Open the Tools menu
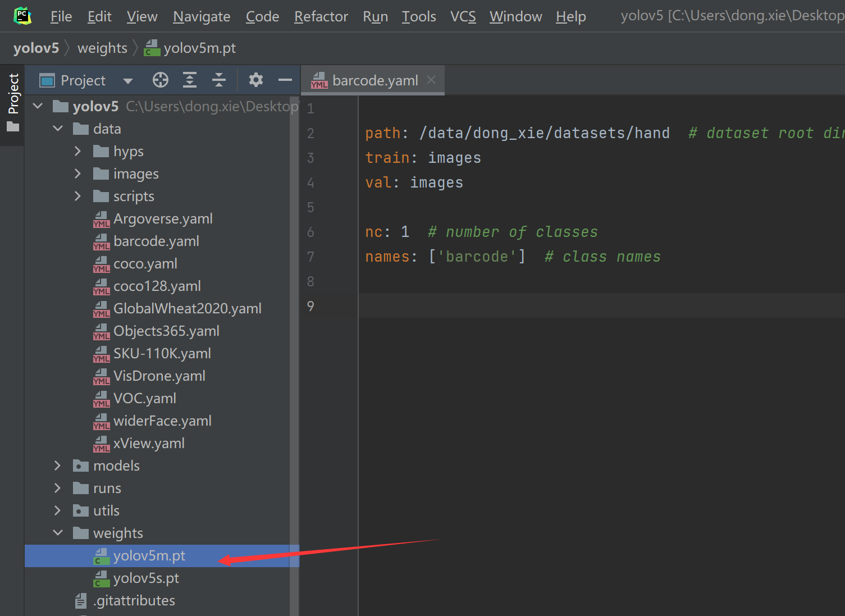The width and height of the screenshot is (845, 616). [419, 17]
